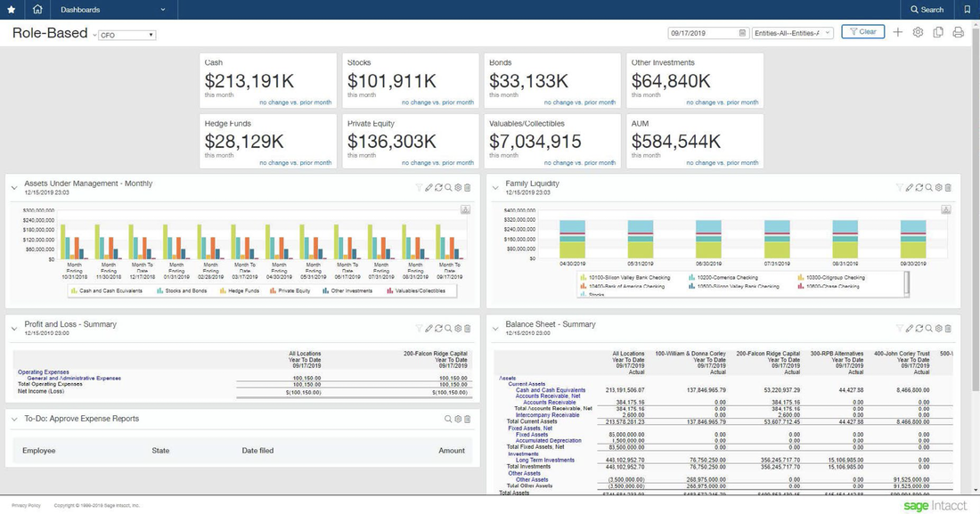Toggle Valuables/Collectibles legend series
Screen dimensions: 980x514
416,290
